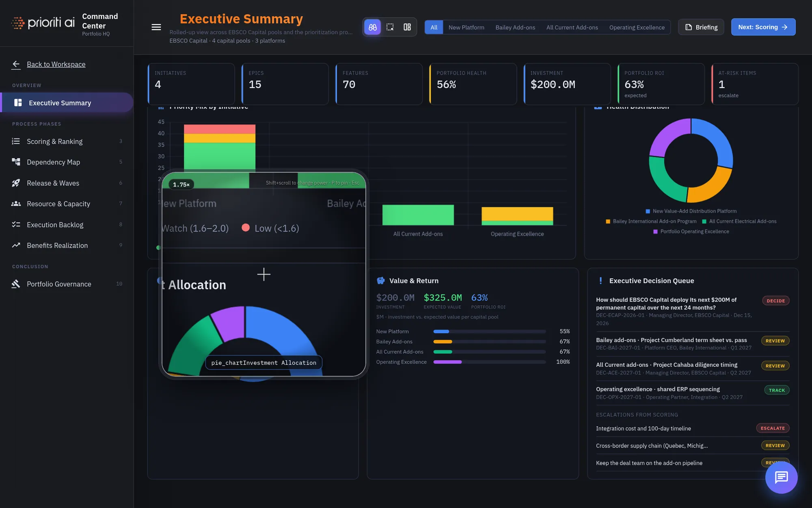Toggle All Current Electrical Add-ons legend entry

coord(739,221)
